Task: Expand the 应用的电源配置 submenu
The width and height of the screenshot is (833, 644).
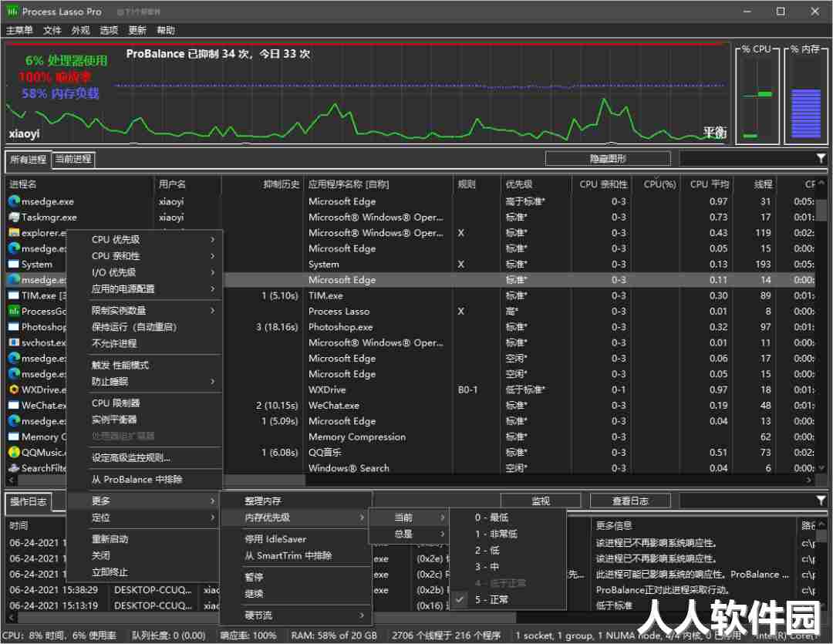Action: pos(144,289)
